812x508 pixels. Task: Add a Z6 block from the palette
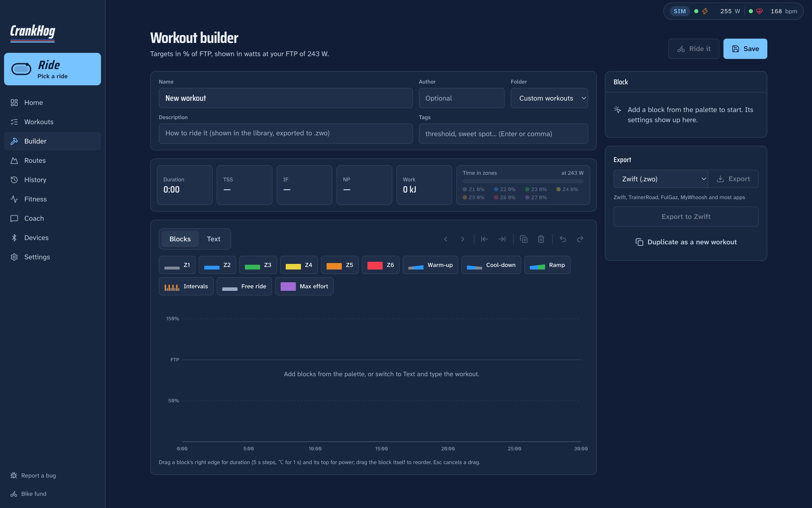click(381, 265)
